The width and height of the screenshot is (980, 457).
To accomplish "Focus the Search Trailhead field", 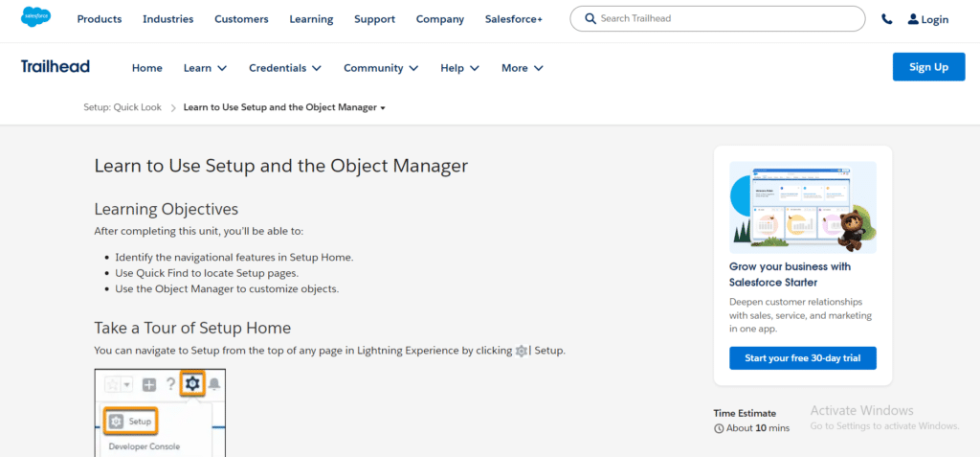I will (x=718, y=19).
